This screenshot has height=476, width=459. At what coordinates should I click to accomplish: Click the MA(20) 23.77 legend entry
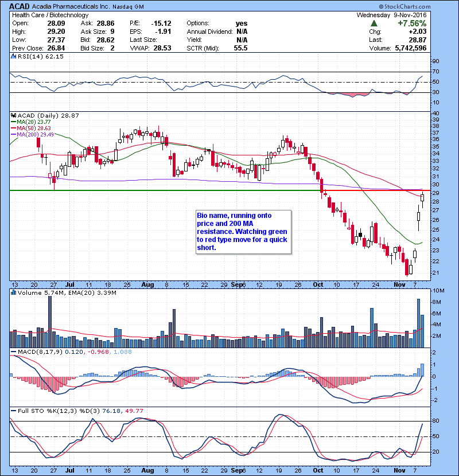click(x=30, y=122)
